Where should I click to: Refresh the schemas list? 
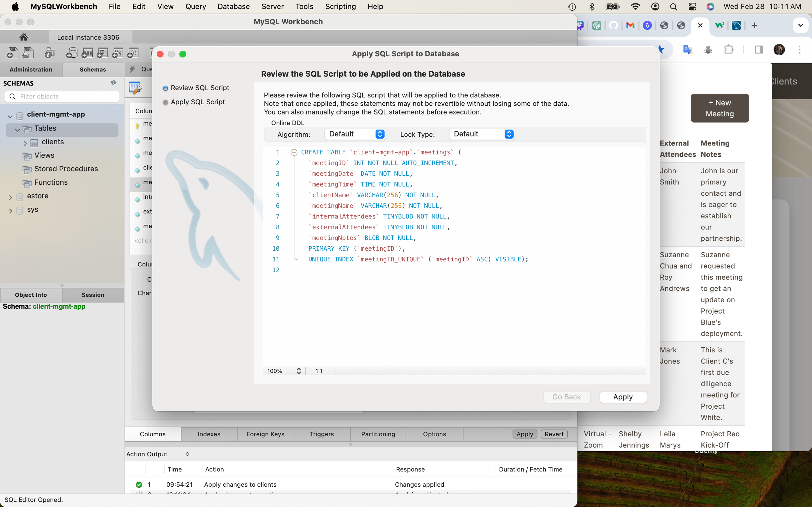click(113, 83)
